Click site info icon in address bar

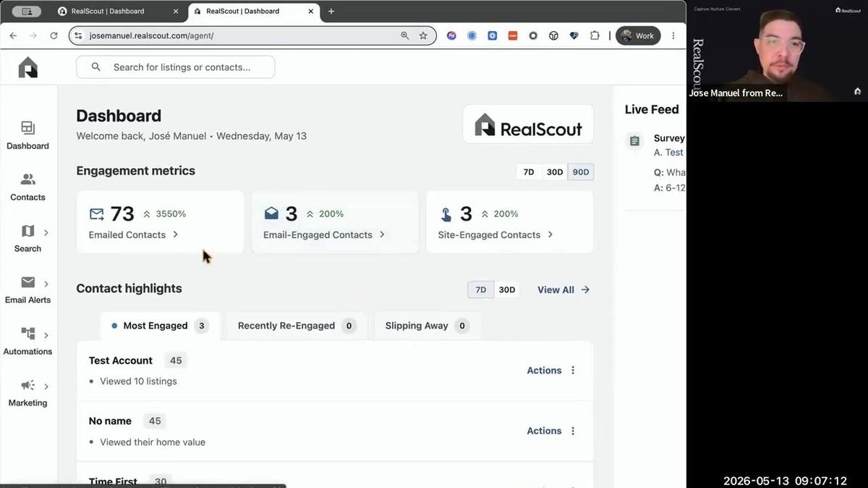(79, 35)
